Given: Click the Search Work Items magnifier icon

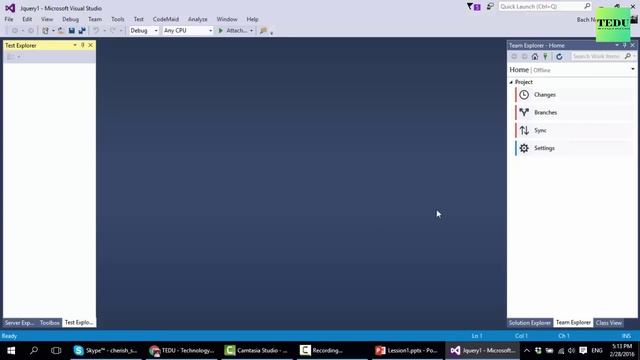Looking at the screenshot, I should (628, 56).
